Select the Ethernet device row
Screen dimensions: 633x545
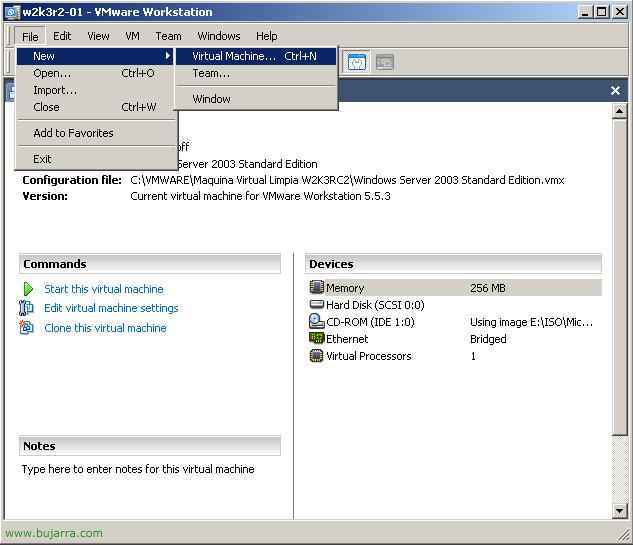click(453, 339)
